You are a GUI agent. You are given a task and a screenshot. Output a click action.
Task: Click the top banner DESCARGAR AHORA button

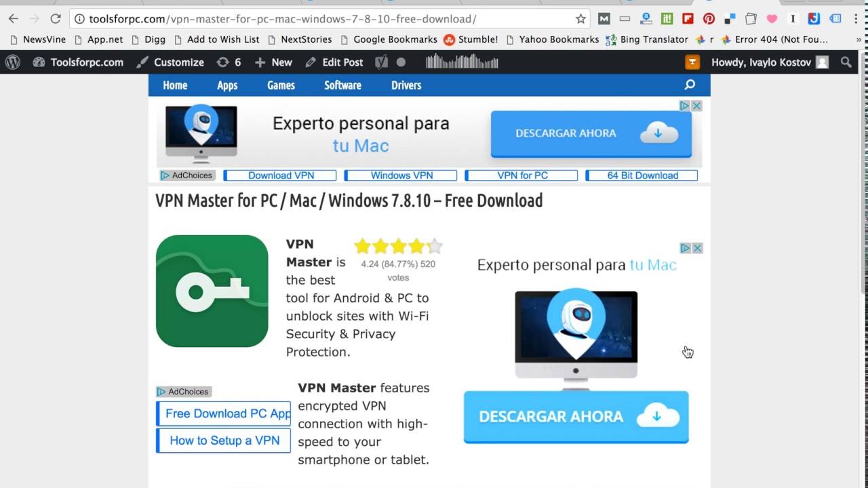click(591, 134)
